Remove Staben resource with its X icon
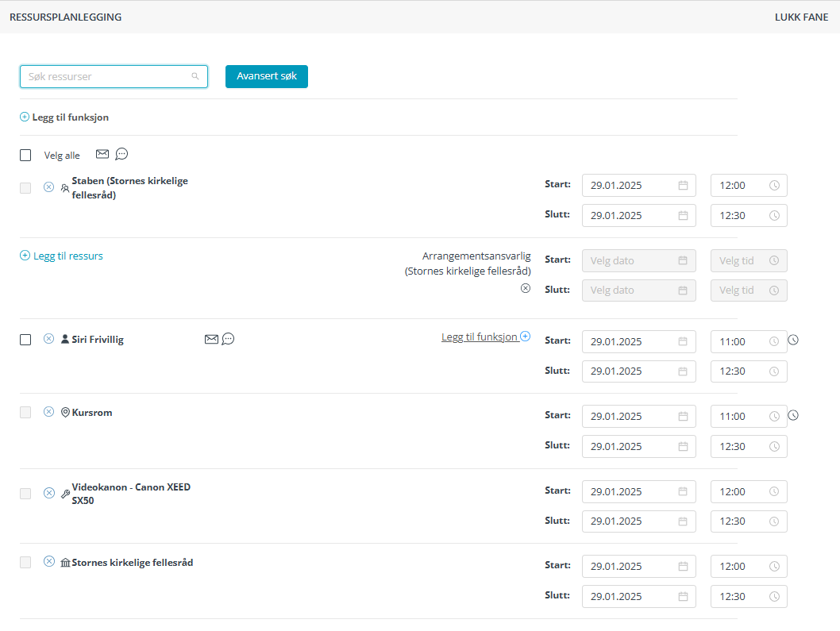This screenshot has height=631, width=840. coord(48,187)
